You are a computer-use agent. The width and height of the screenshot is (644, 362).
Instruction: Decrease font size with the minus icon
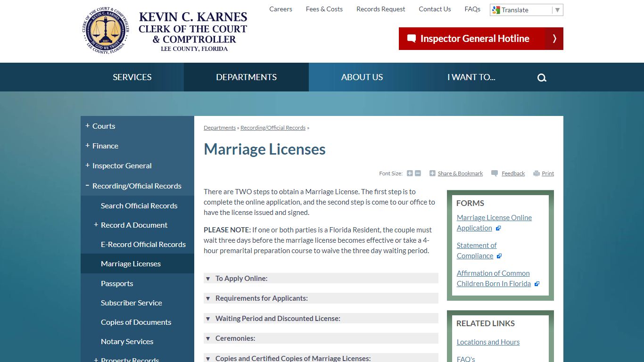(x=418, y=173)
